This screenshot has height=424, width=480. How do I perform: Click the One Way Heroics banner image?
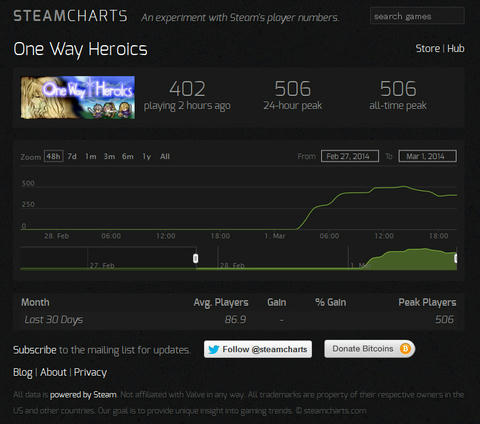click(78, 97)
